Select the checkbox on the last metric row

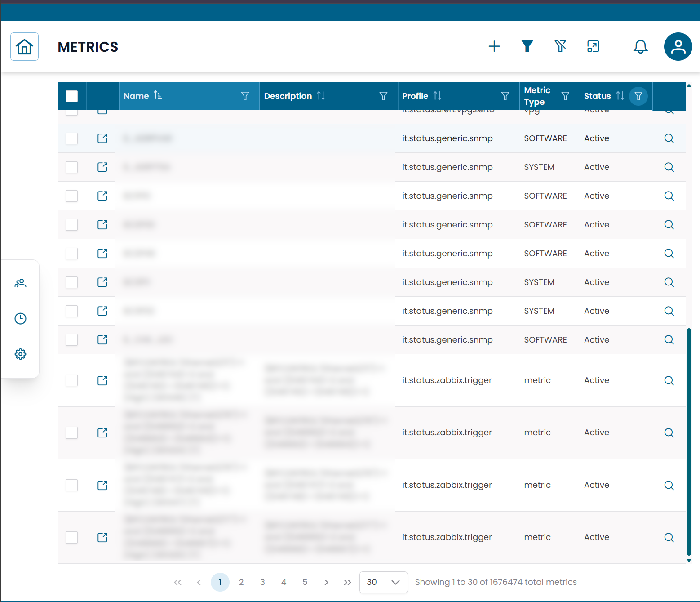click(71, 537)
